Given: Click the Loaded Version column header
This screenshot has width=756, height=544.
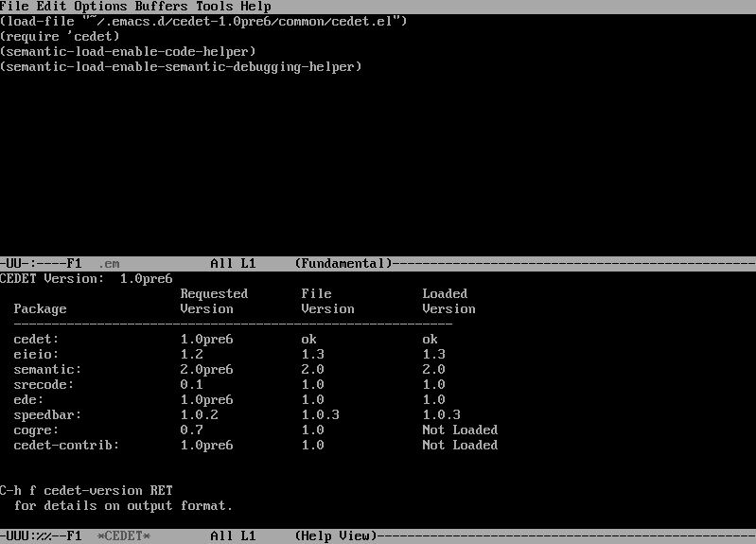Looking at the screenshot, I should (448, 302).
